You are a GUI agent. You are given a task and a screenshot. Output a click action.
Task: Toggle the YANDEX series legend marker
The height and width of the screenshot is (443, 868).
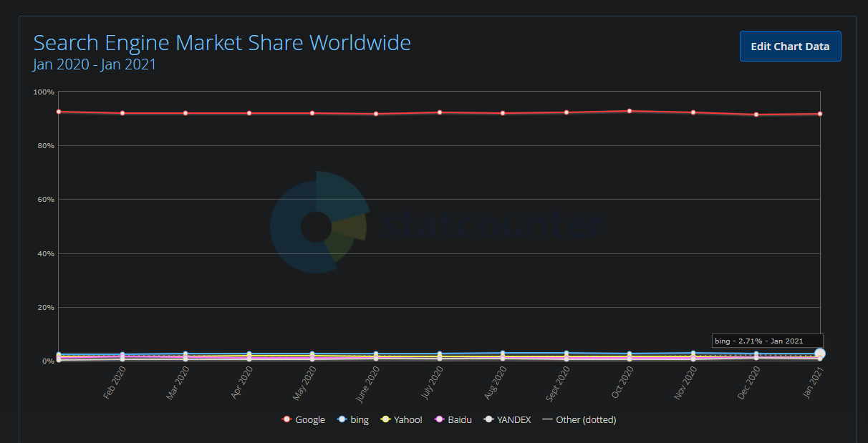pyautogui.click(x=488, y=419)
